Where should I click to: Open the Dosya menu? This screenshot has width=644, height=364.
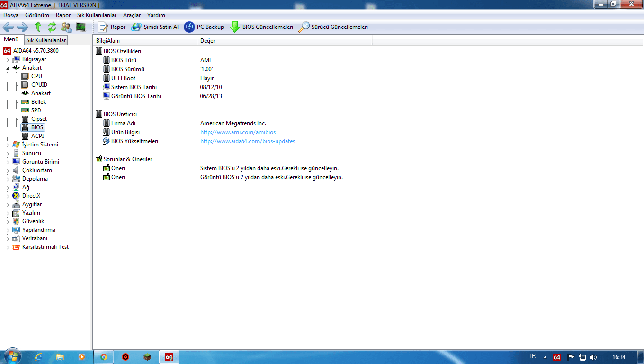tap(11, 15)
